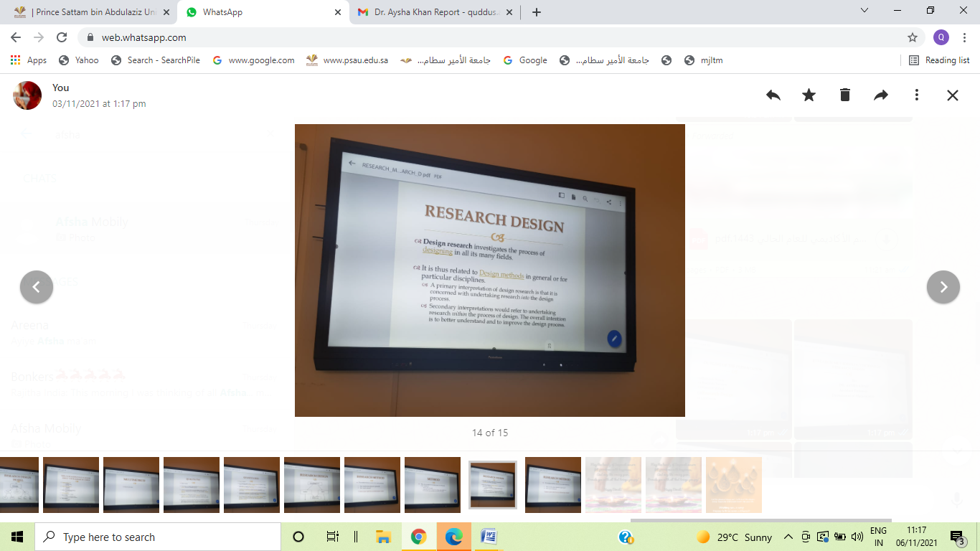Viewport: 980px width, 551px height.
Task: Reply to the photo using arrow icon
Action: tap(773, 95)
